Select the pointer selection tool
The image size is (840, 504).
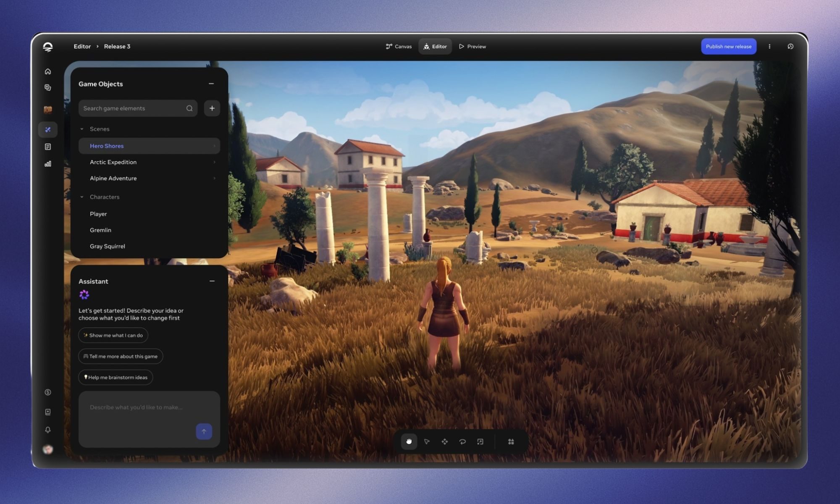click(427, 441)
